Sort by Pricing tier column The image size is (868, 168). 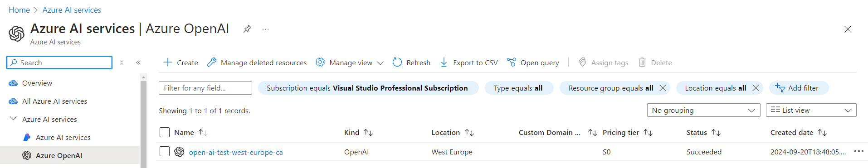628,133
